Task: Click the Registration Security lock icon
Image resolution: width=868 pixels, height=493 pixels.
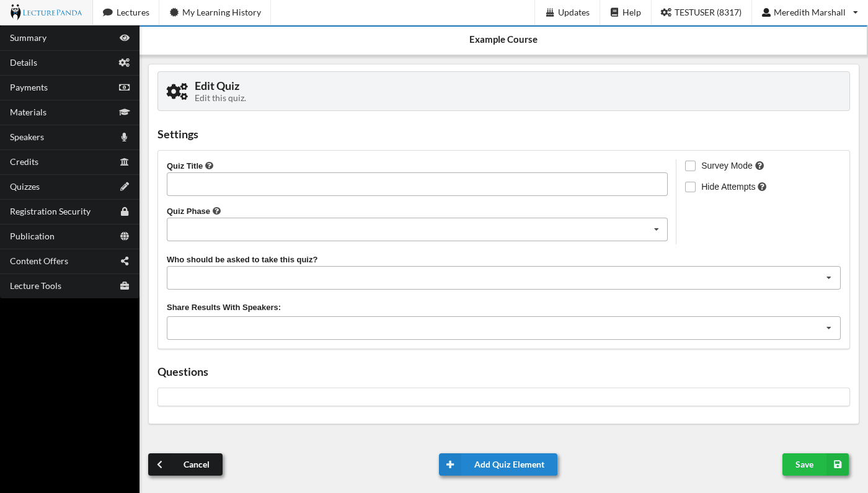Action: coord(125,211)
